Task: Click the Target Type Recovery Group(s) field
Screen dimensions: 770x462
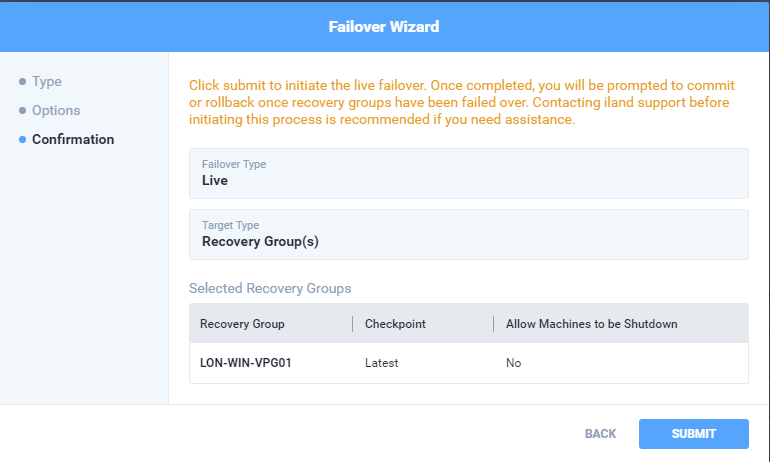Action: point(468,234)
